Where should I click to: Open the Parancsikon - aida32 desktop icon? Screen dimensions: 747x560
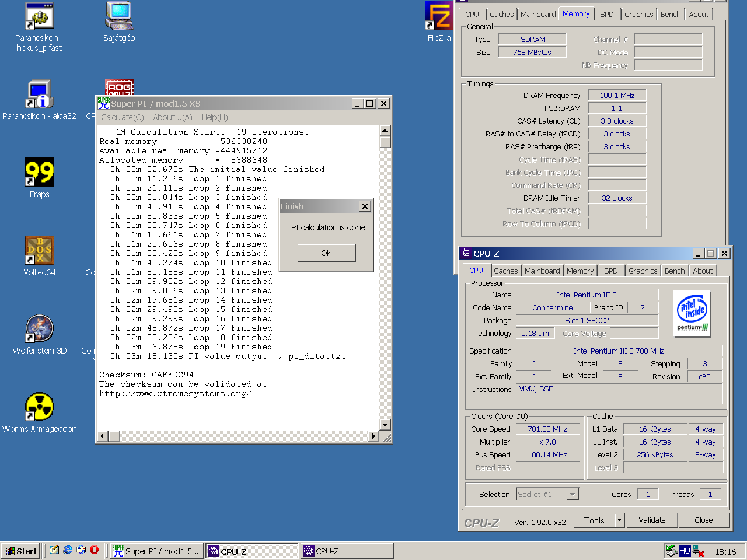pyautogui.click(x=39, y=100)
